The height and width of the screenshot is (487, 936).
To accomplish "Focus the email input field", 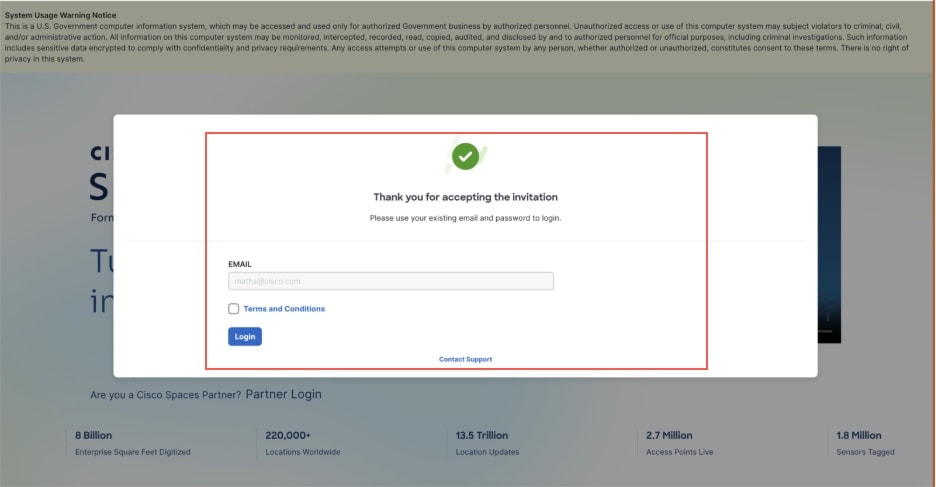I will pos(390,282).
